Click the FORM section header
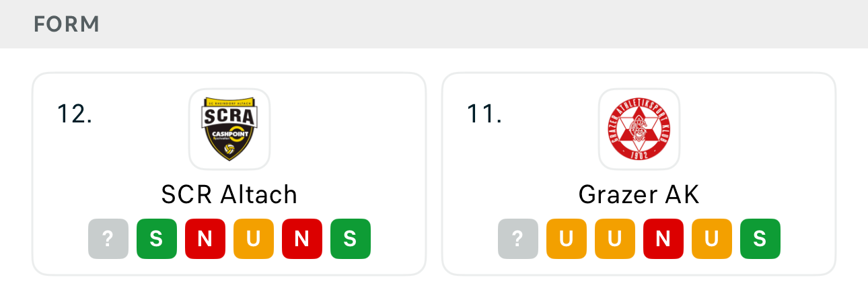The width and height of the screenshot is (868, 296). [x=67, y=24]
